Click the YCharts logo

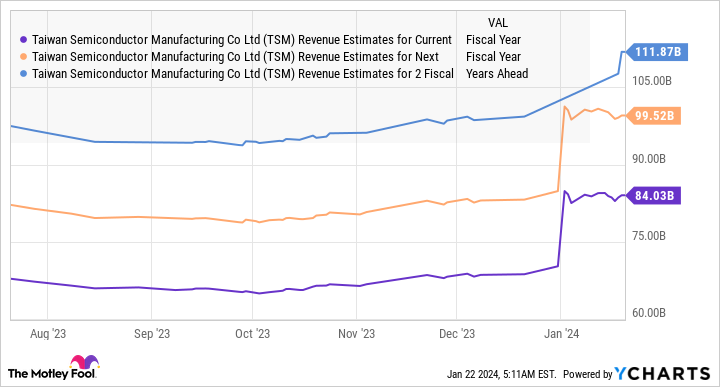click(x=663, y=374)
